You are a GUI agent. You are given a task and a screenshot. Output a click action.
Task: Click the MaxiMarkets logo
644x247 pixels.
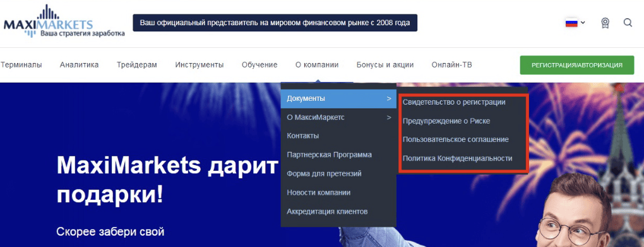tap(64, 21)
